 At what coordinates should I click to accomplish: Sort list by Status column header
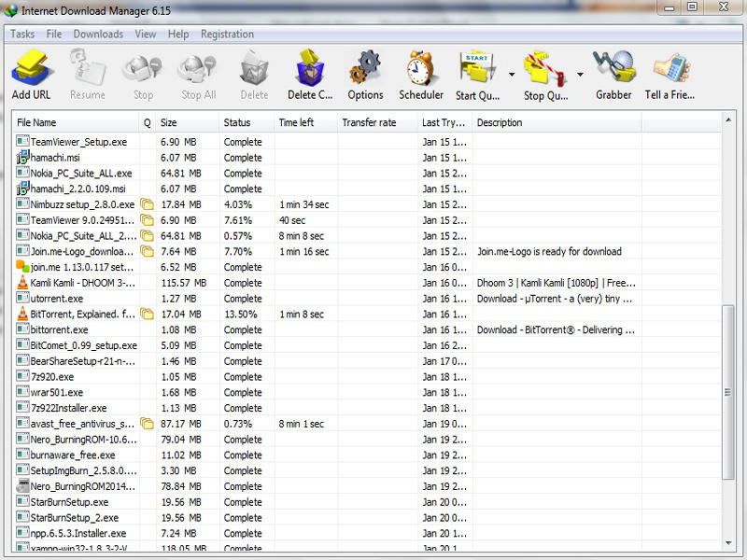click(x=247, y=123)
